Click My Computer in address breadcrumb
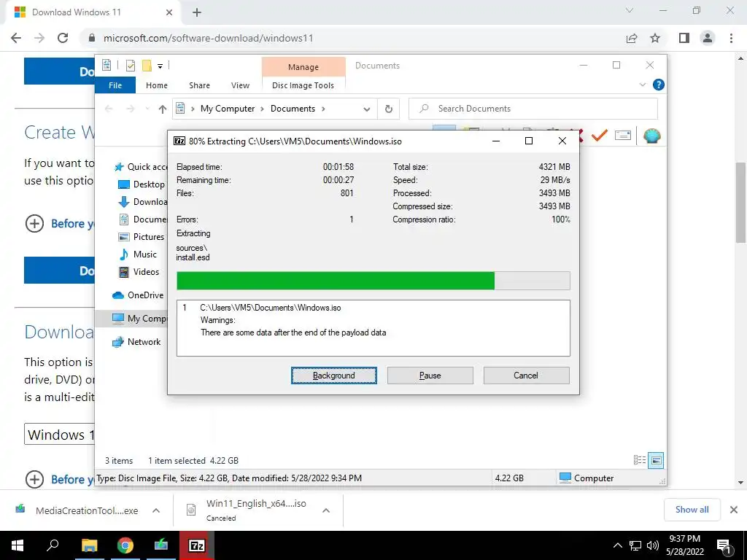Image resolution: width=747 pixels, height=560 pixels. point(228,109)
